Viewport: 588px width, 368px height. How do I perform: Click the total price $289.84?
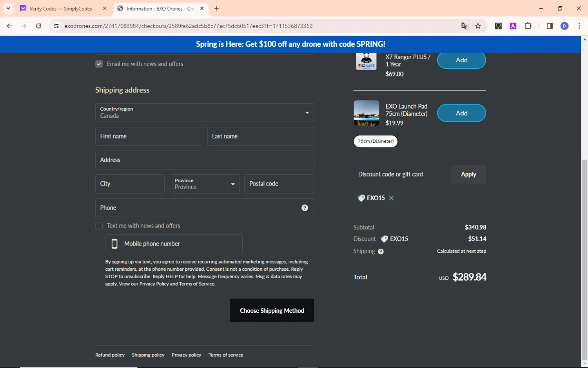469,277
